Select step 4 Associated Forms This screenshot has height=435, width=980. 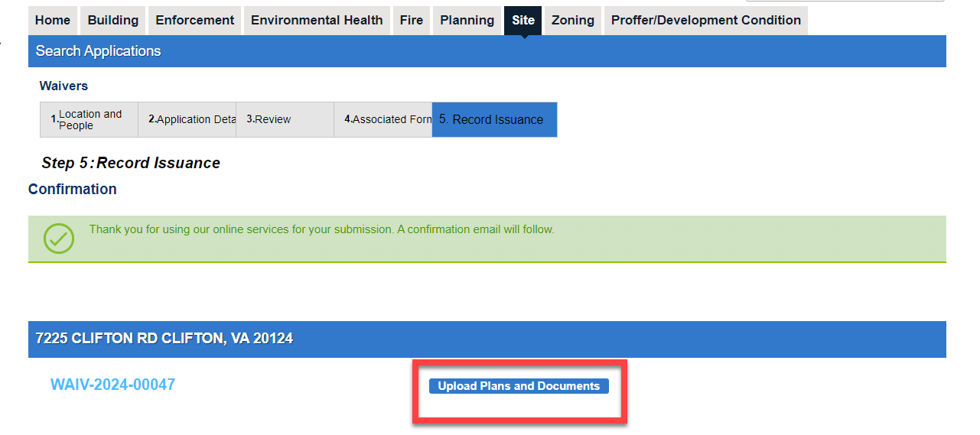click(x=383, y=120)
